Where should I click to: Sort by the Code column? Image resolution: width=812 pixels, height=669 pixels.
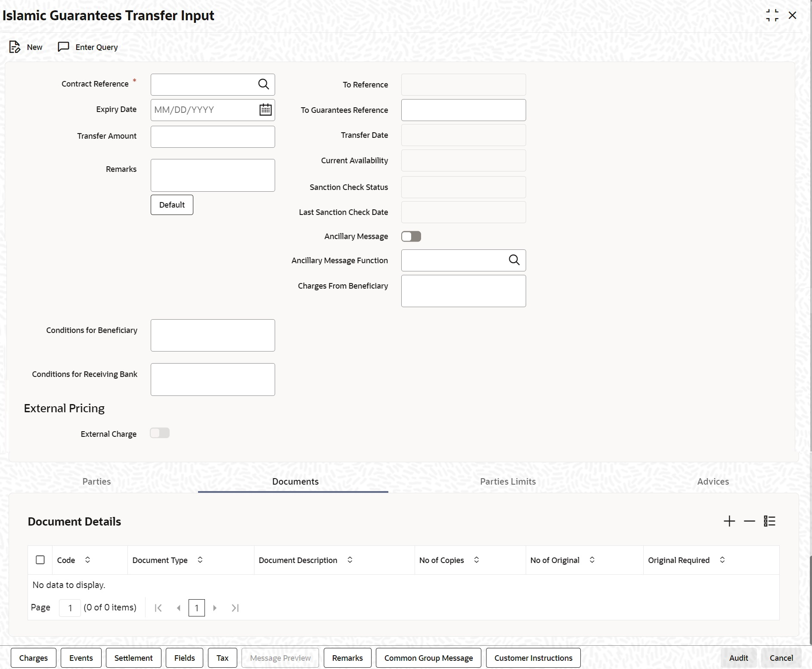tap(87, 560)
